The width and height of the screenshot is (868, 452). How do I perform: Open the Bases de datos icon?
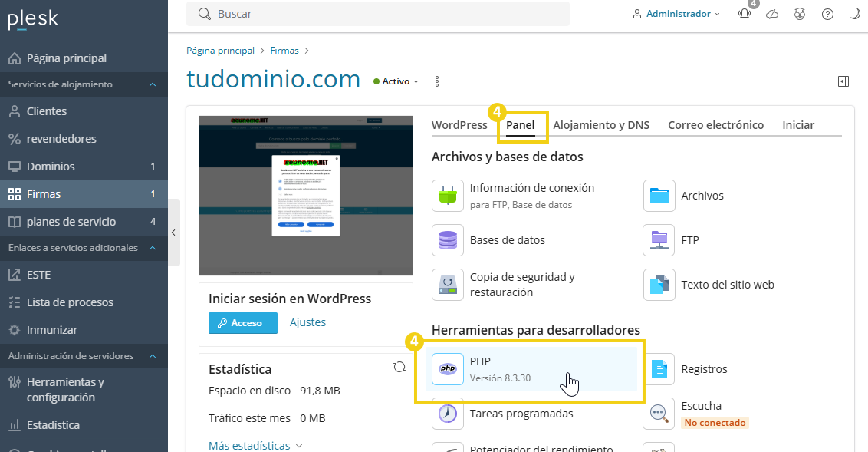pos(447,240)
